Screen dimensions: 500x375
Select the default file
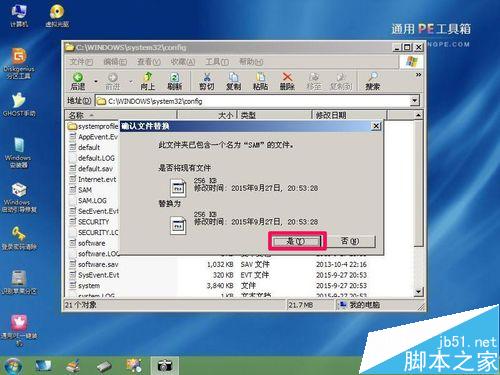coord(85,147)
